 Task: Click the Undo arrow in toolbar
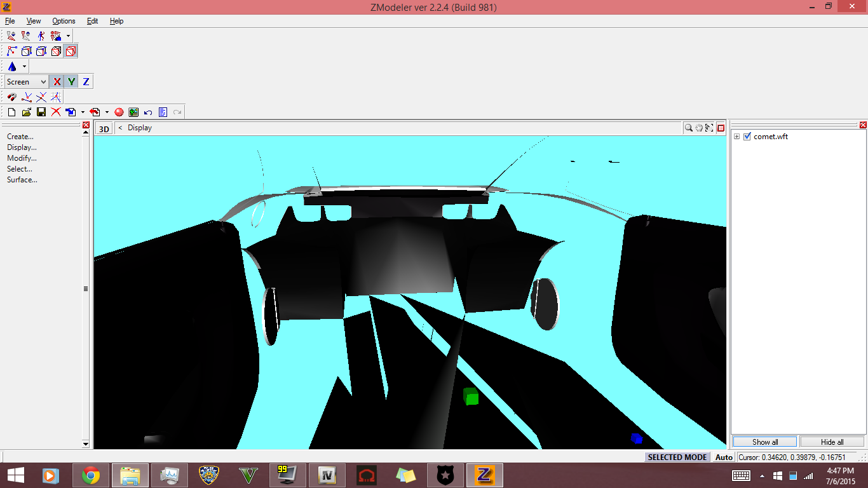click(148, 112)
